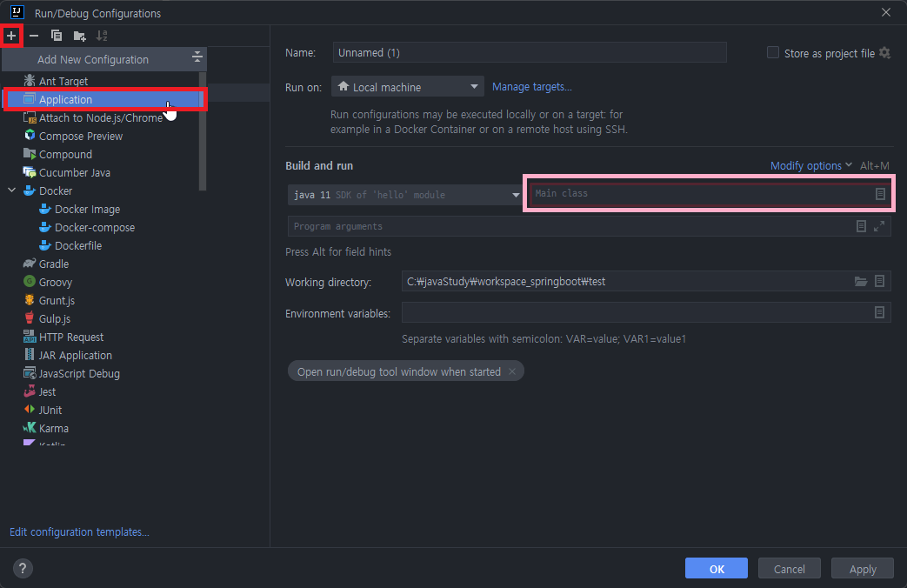Open the Help question mark button
The image size is (907, 588).
pyautogui.click(x=23, y=568)
